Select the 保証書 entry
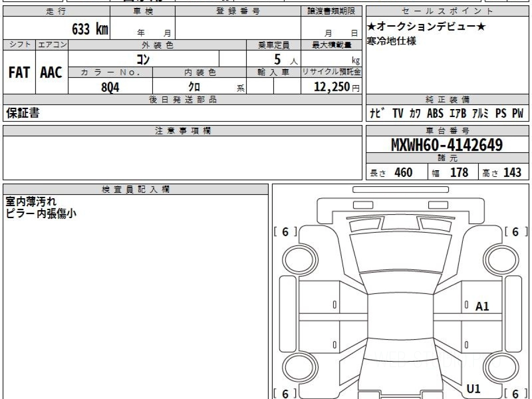Viewport: 532px width, 399px height. tap(23, 113)
